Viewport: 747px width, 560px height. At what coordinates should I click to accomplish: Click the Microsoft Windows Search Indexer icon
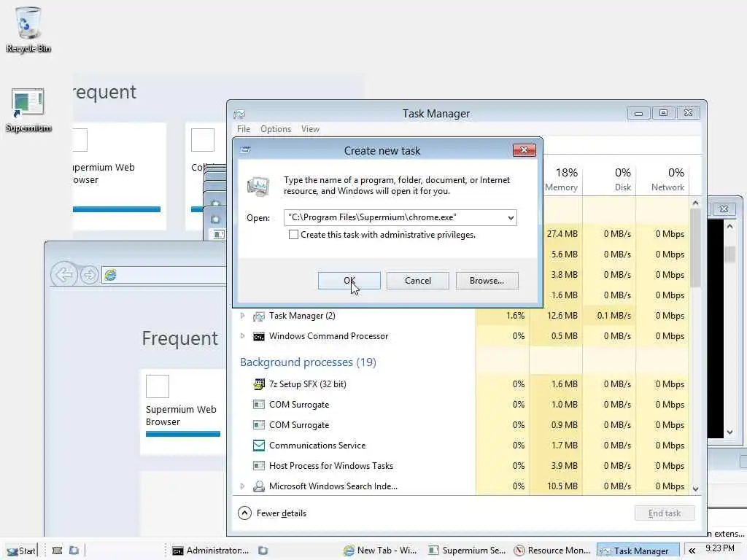[259, 486]
